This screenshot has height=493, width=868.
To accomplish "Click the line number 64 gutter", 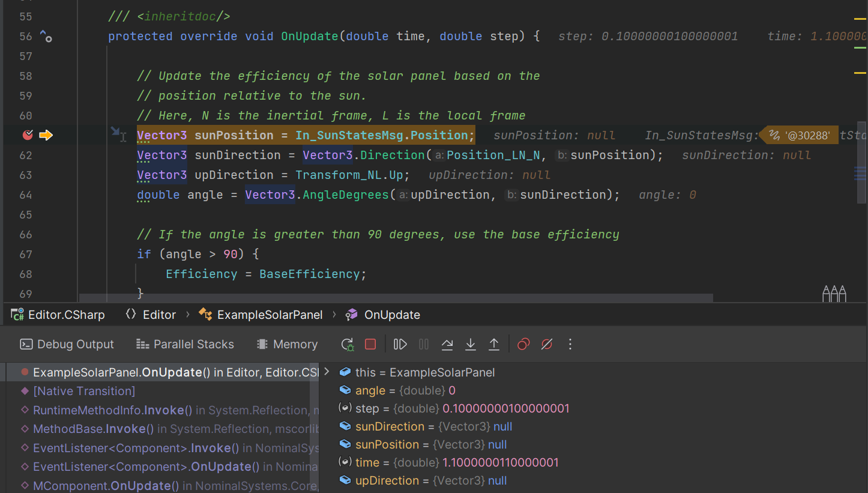I will pos(26,195).
